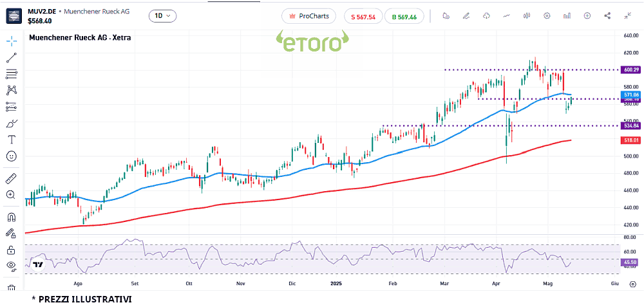Click the 640.00 price axis label
This screenshot has height=305, width=644.
(x=631, y=35)
